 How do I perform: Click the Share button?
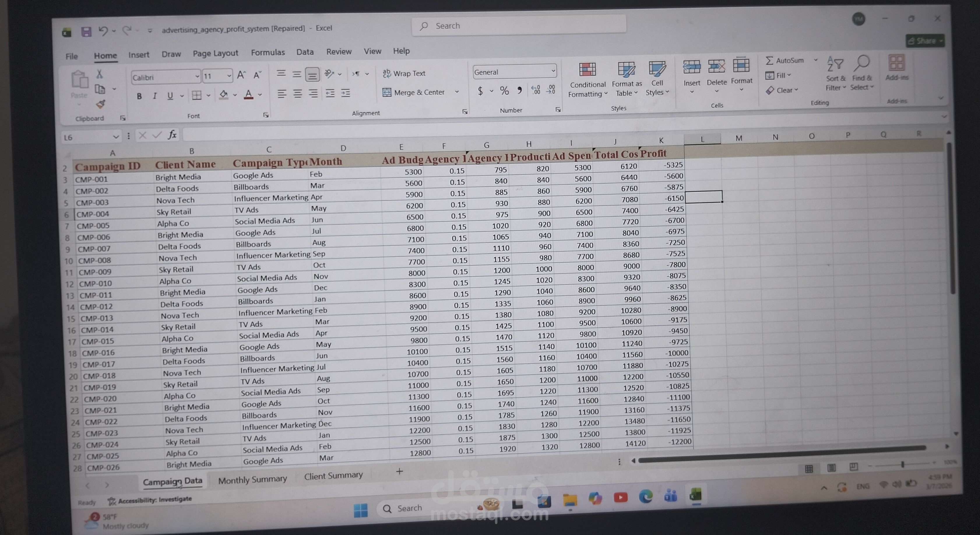[x=923, y=41]
